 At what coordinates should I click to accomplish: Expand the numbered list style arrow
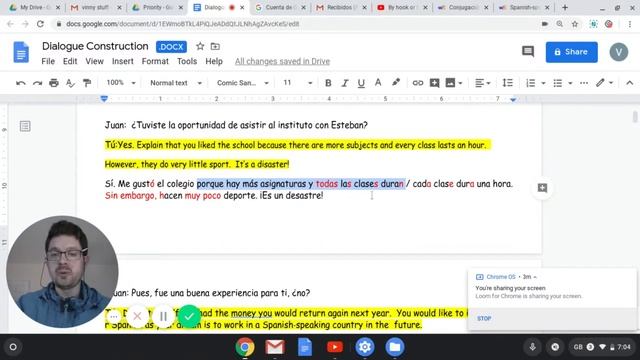click(543, 83)
